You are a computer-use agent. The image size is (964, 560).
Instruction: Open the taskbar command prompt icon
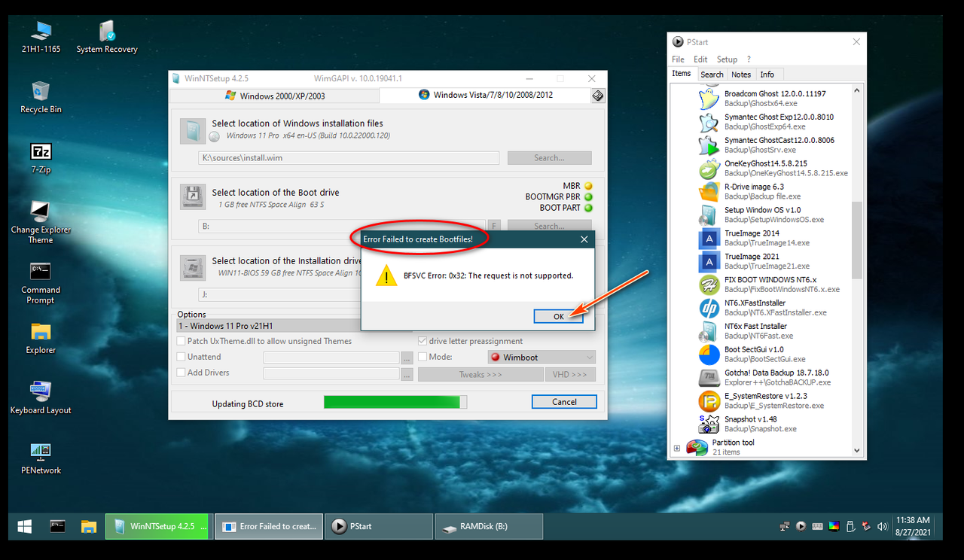click(x=58, y=526)
